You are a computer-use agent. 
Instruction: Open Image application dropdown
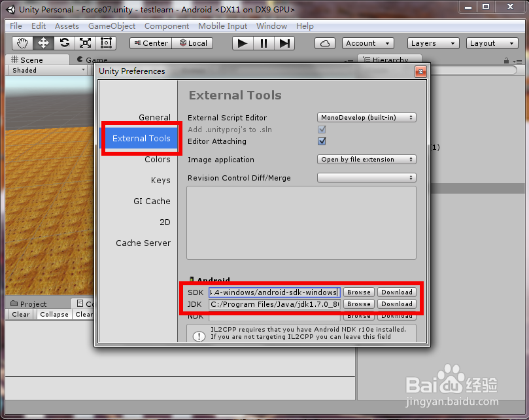tap(366, 159)
